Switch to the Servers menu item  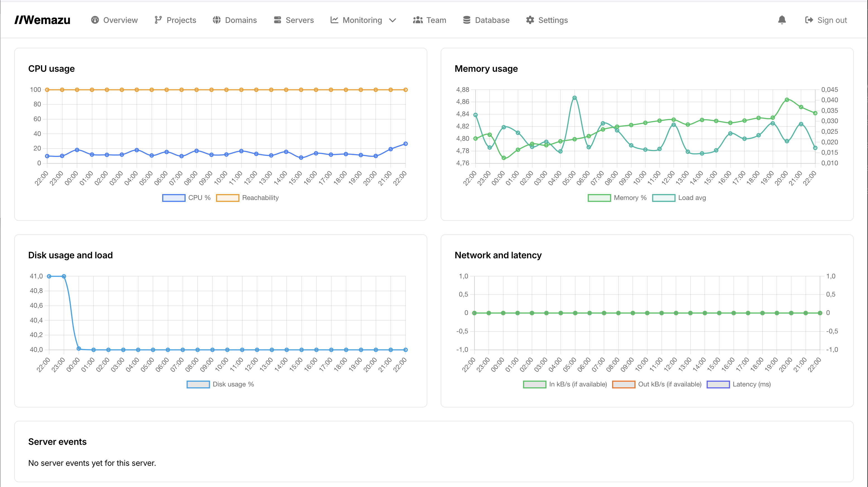pos(299,20)
